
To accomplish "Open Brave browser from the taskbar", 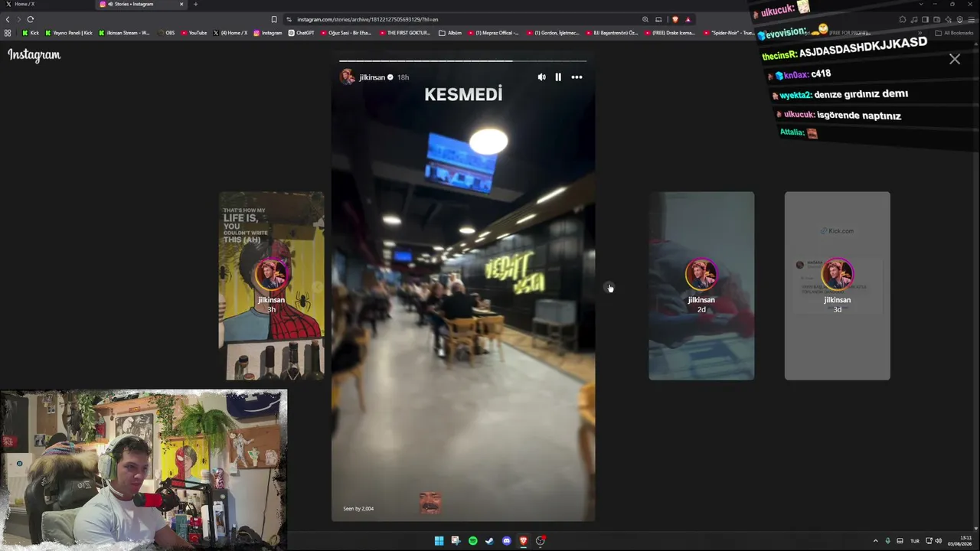I will click(523, 541).
